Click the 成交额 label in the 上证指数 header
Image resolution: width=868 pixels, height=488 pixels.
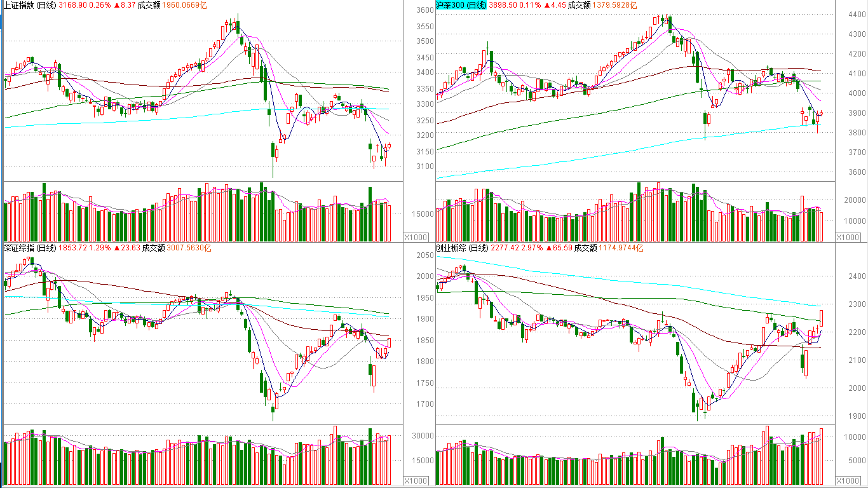click(x=149, y=5)
